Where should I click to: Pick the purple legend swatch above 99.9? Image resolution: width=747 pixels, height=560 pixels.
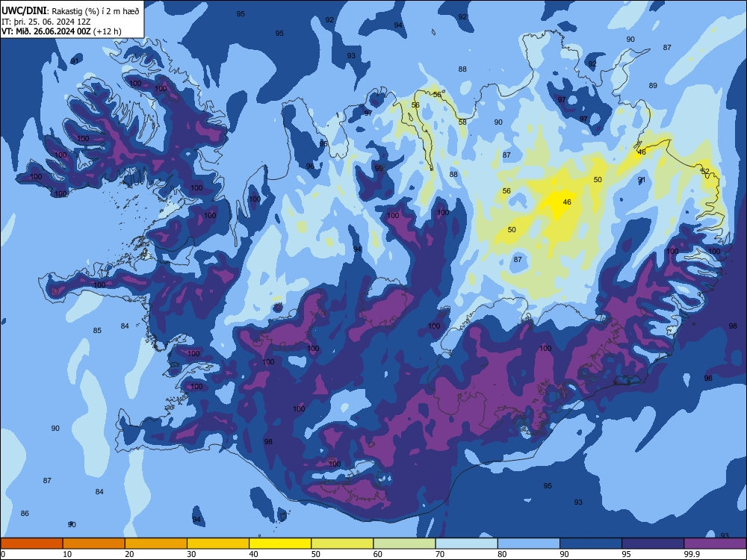point(715,544)
